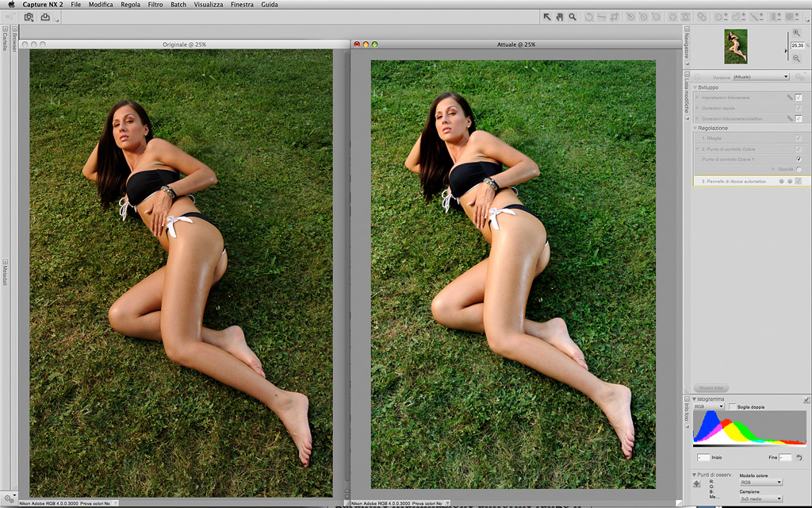Image resolution: width=812 pixels, height=508 pixels.
Task: Select the direct selection arrow tool
Action: pyautogui.click(x=547, y=17)
